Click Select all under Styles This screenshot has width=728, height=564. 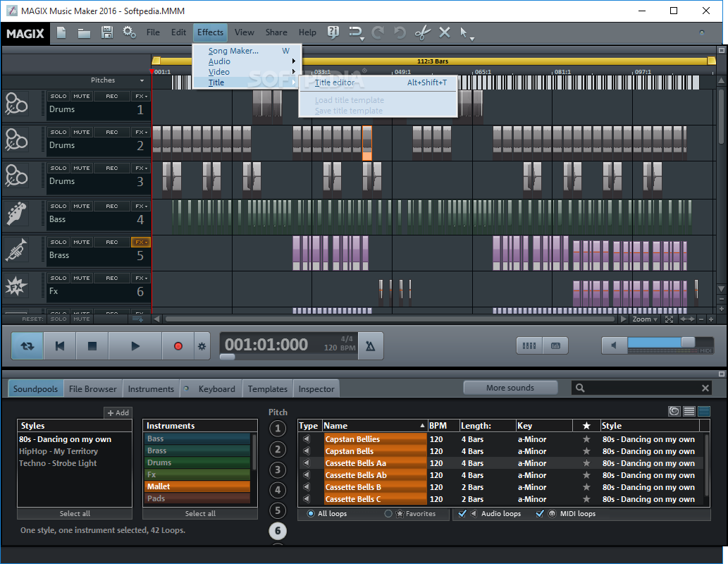75,513
